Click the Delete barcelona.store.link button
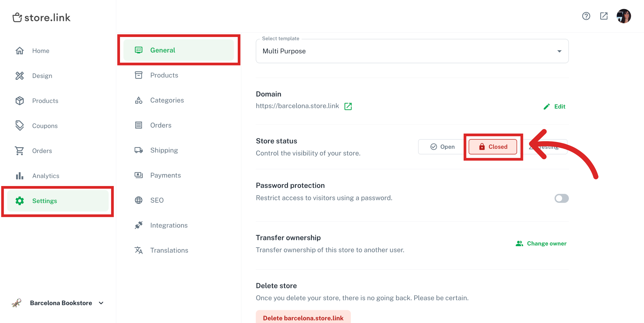 pyautogui.click(x=303, y=318)
